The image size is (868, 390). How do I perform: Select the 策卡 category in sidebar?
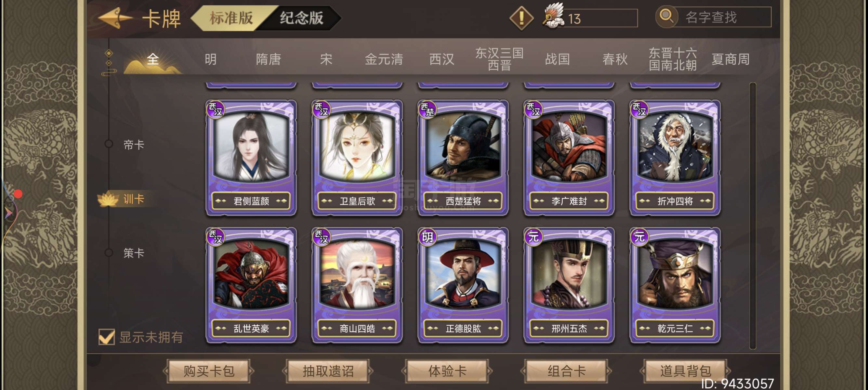[x=133, y=253]
